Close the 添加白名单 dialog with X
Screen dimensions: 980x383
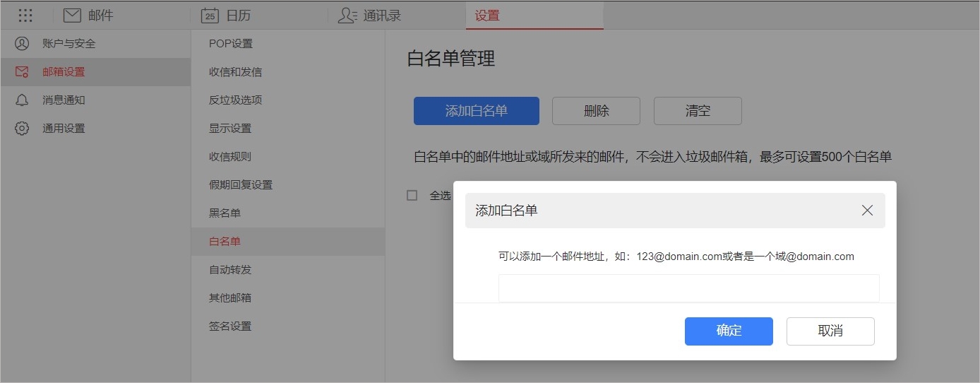[867, 211]
